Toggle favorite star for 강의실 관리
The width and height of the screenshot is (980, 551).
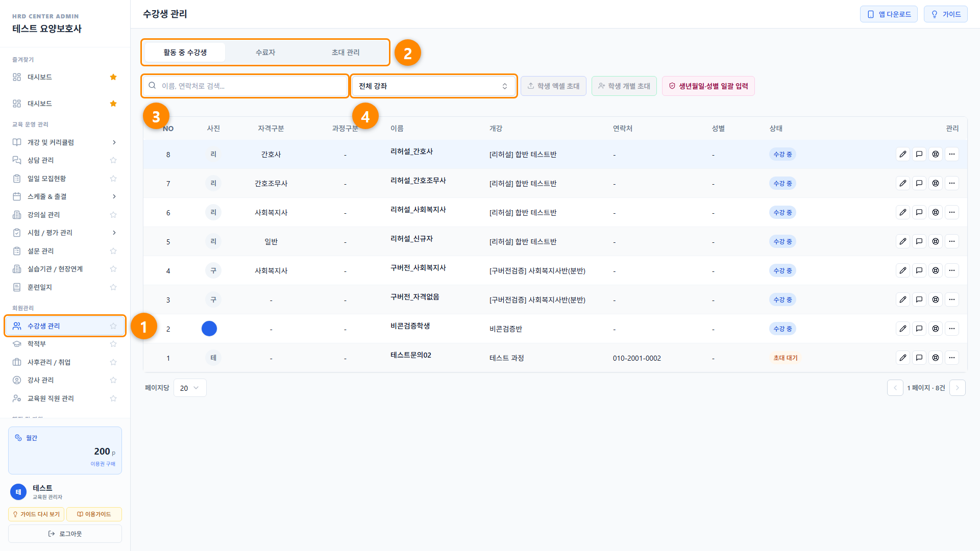(x=113, y=215)
